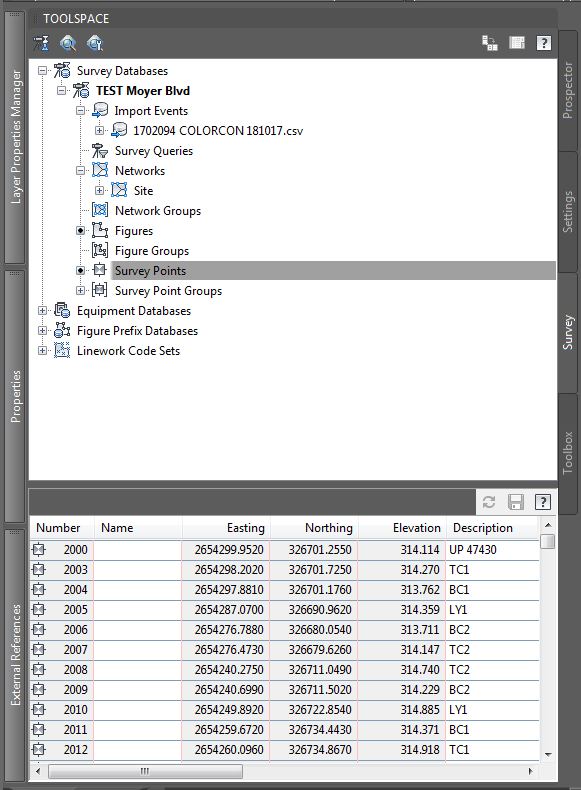Collapse the TEST Moyer Blvd node
The width and height of the screenshot is (581, 790).
[61, 91]
